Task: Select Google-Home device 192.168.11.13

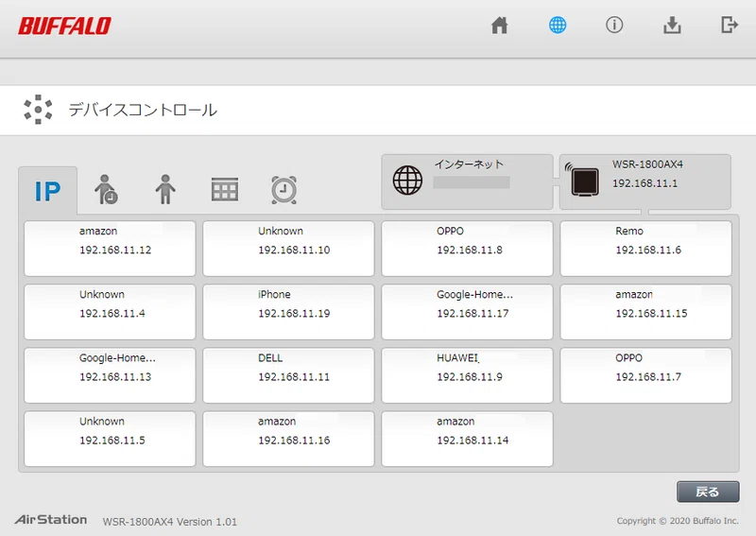Action: coord(110,375)
